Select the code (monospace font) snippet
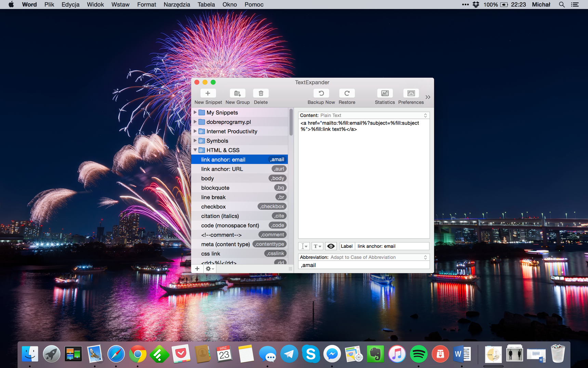This screenshot has height=368, width=588. (x=240, y=226)
